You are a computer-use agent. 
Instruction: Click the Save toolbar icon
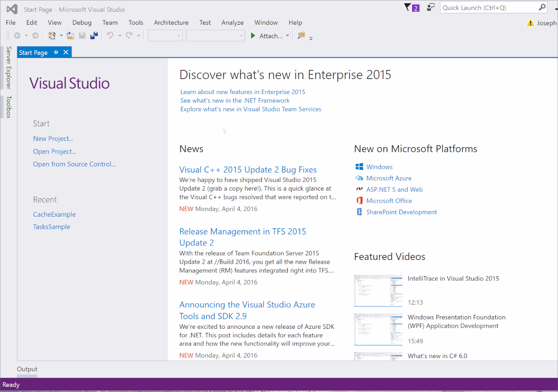tap(82, 36)
